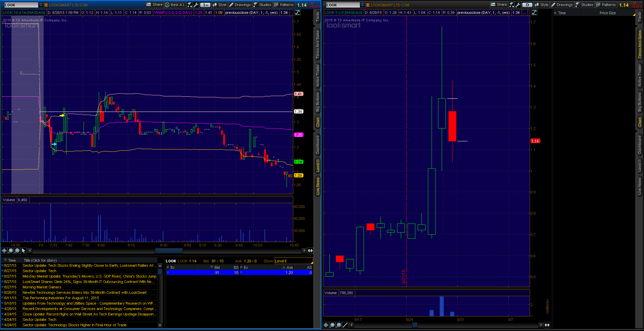Click the expand chart arrows icon, left chart

click(190, 5)
